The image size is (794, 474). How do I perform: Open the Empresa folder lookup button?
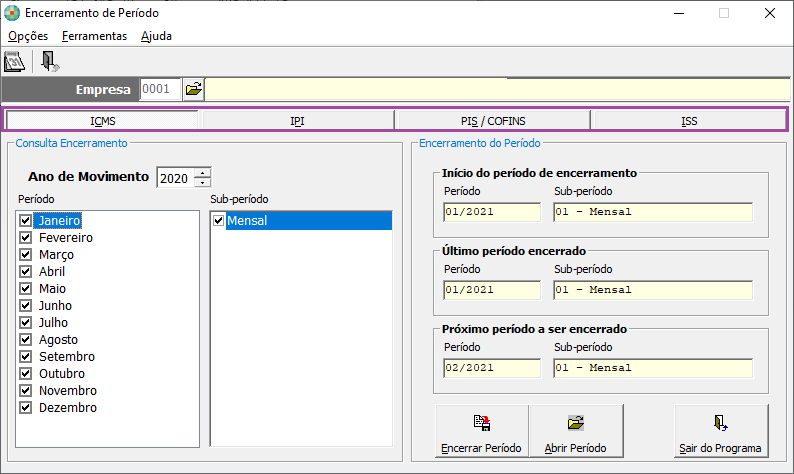pyautogui.click(x=193, y=90)
